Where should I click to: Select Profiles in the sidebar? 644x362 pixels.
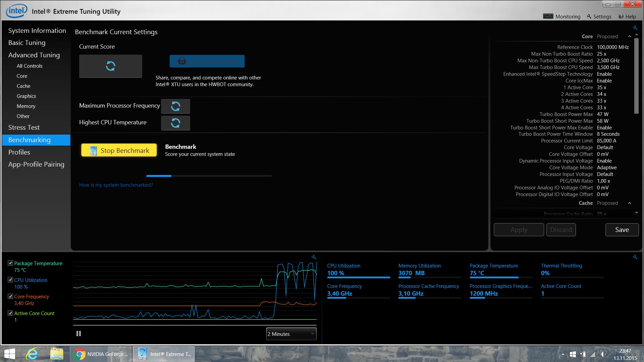tap(19, 152)
